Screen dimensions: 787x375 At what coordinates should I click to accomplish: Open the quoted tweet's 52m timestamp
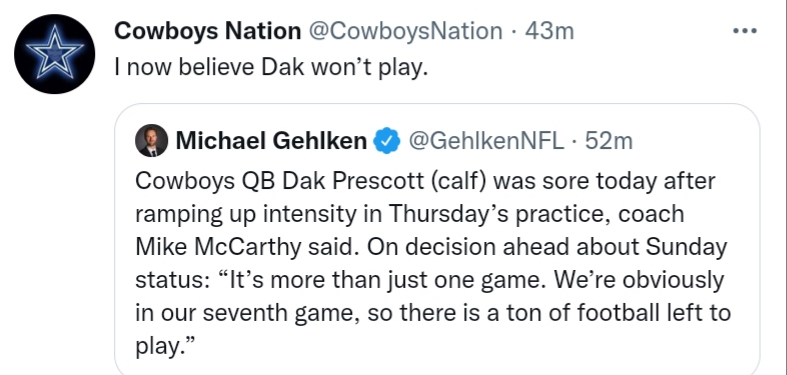(609, 141)
